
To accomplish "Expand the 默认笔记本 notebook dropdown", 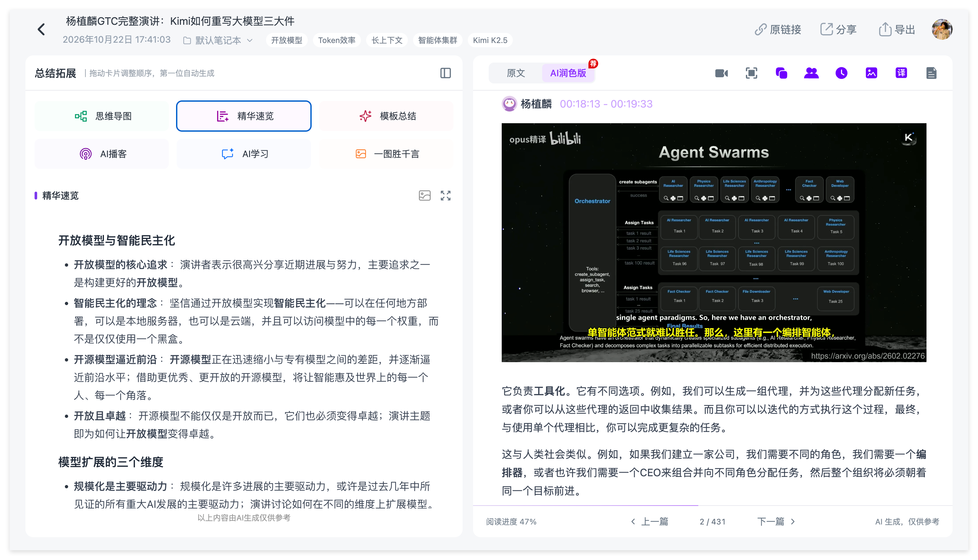I will (218, 40).
